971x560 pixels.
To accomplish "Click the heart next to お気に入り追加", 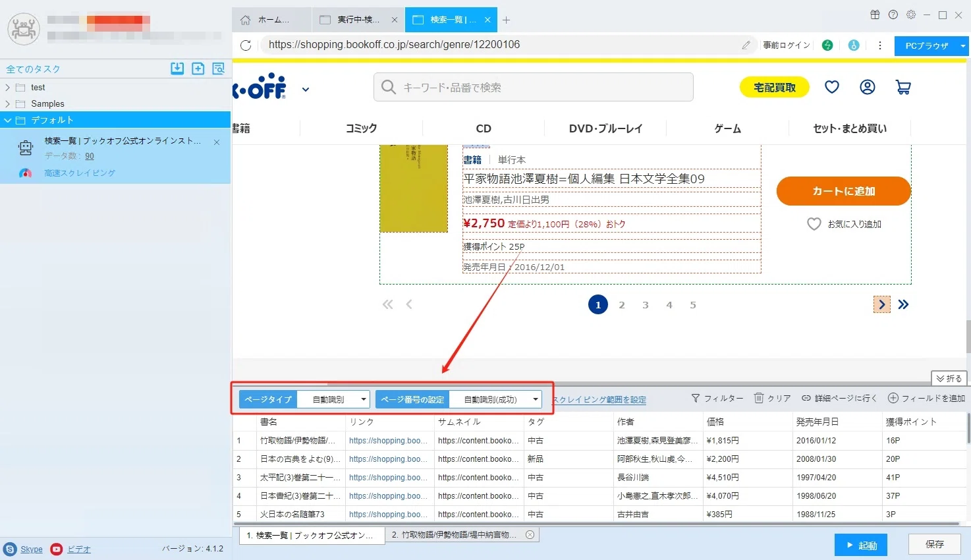I will [x=814, y=224].
